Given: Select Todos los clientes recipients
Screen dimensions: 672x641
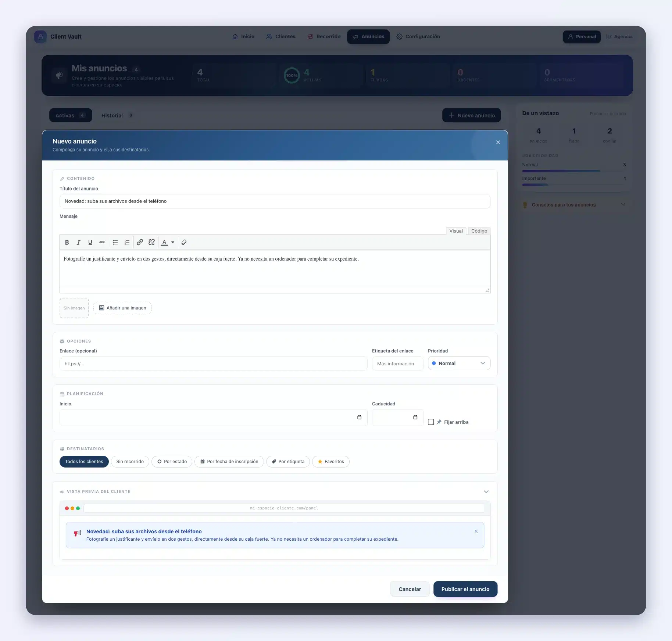Looking at the screenshot, I should [84, 462].
